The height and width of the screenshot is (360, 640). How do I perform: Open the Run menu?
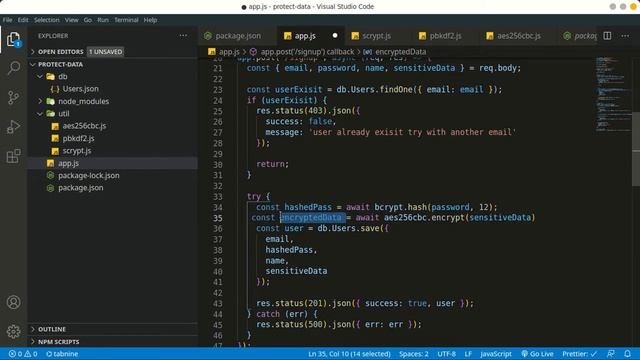[103, 20]
